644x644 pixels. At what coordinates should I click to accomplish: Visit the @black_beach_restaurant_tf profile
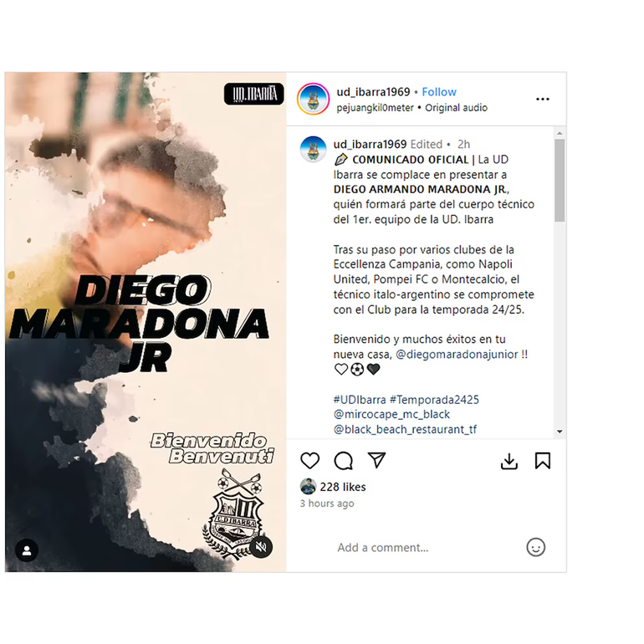tap(405, 429)
